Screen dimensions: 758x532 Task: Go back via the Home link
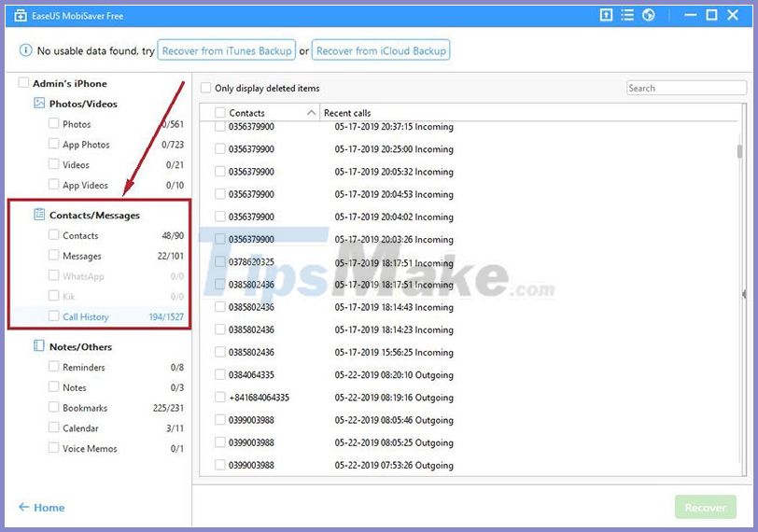(49, 508)
